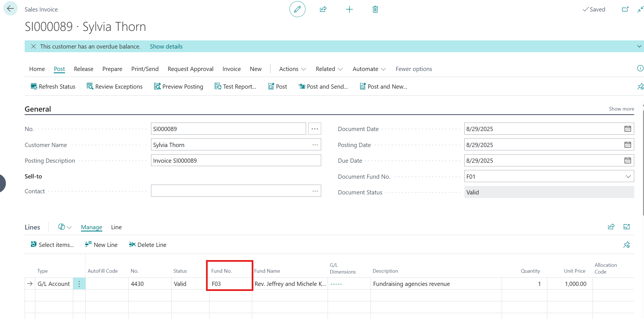Expand the Document Fund No. dropdown

(x=628, y=176)
